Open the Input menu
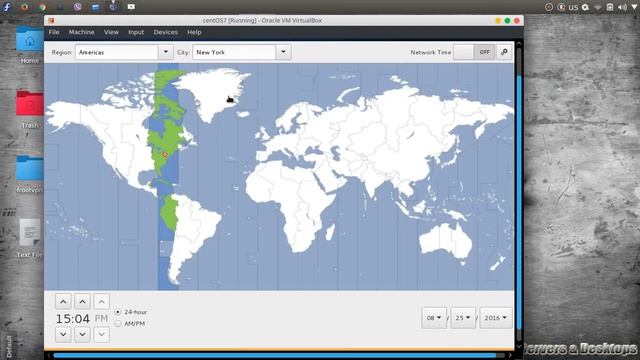The height and width of the screenshot is (360, 640). 136,32
